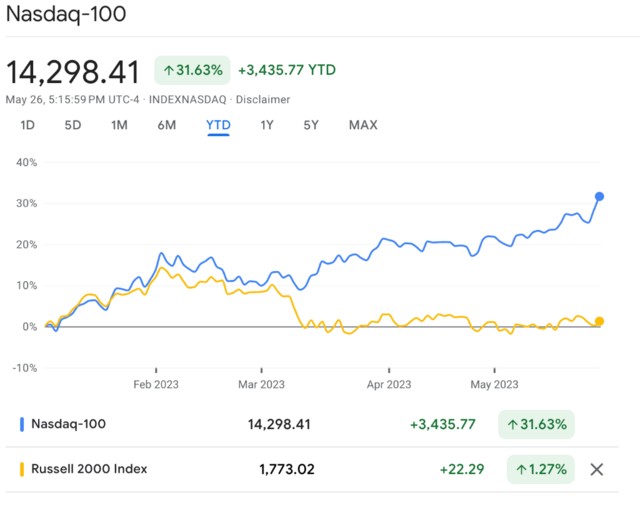Viewport: 640px width, 506px height.
Task: Click the Nasdaq-100 31.63% badge in legend
Action: tap(536, 424)
